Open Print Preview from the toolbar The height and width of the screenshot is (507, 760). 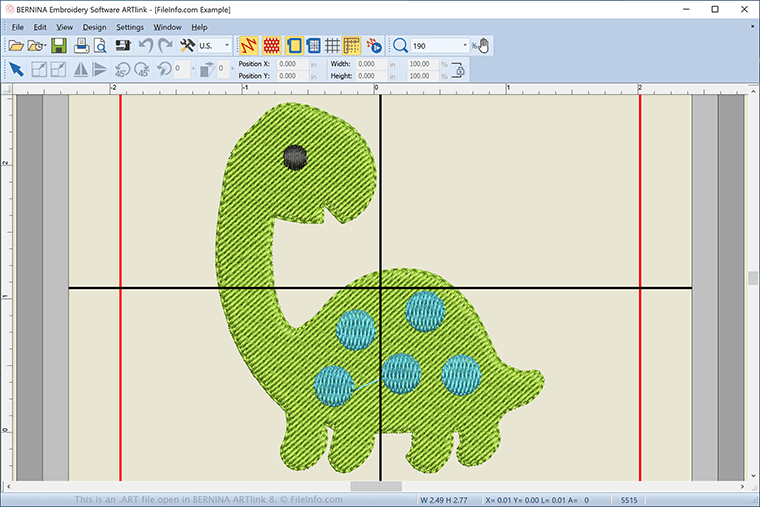point(100,45)
